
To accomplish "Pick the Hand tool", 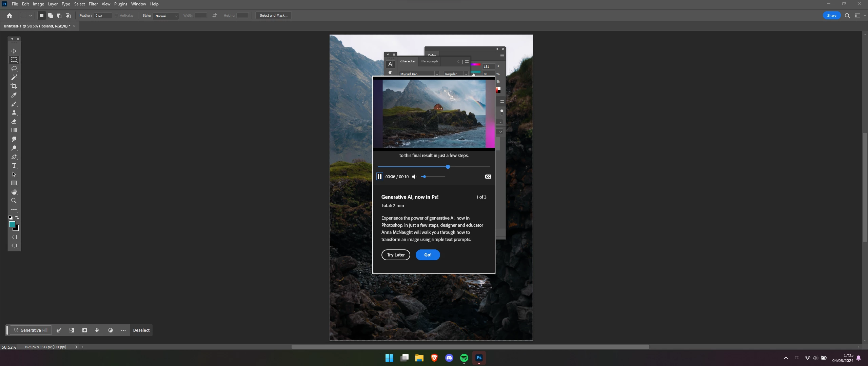I will click(14, 192).
